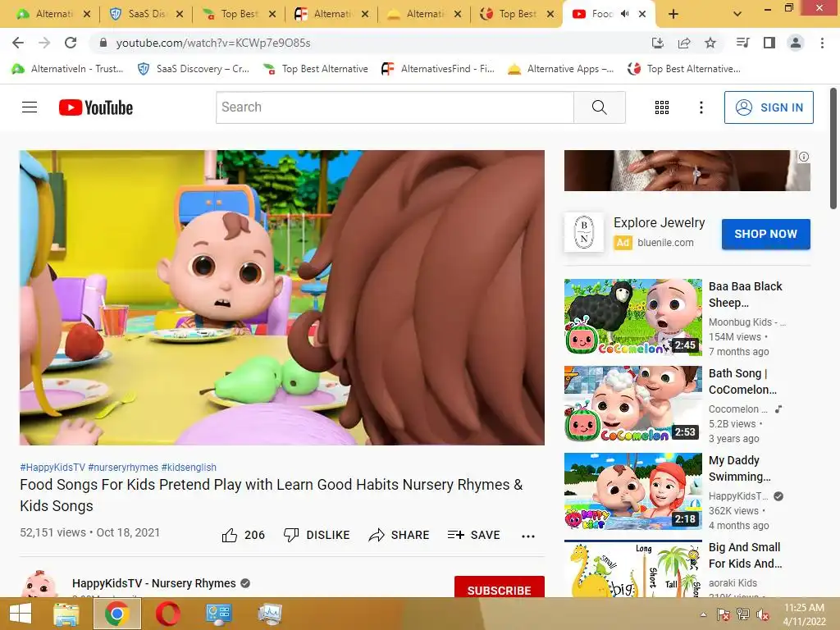Share the video using SHARE arrow
The height and width of the screenshot is (630, 840).
399,535
